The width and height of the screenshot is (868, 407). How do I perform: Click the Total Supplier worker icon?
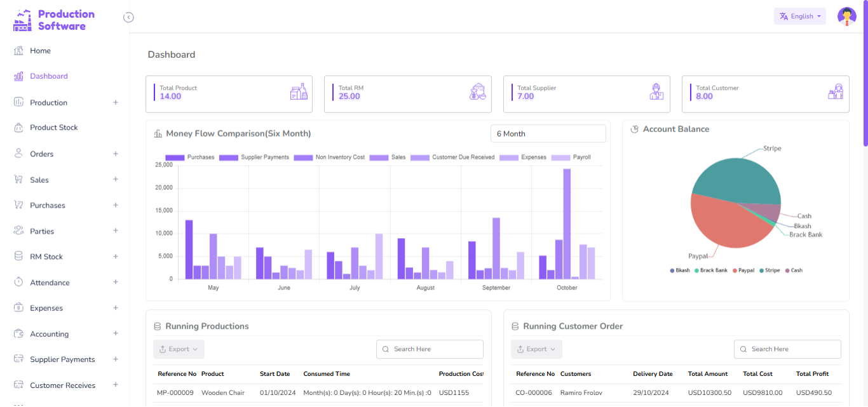tap(656, 92)
